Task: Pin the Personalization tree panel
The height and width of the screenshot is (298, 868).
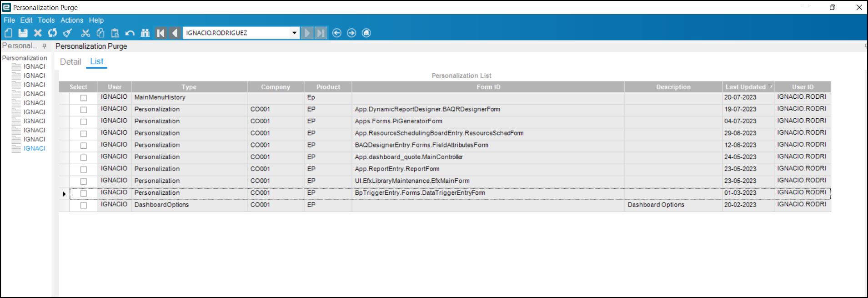Action: pyautogui.click(x=44, y=46)
